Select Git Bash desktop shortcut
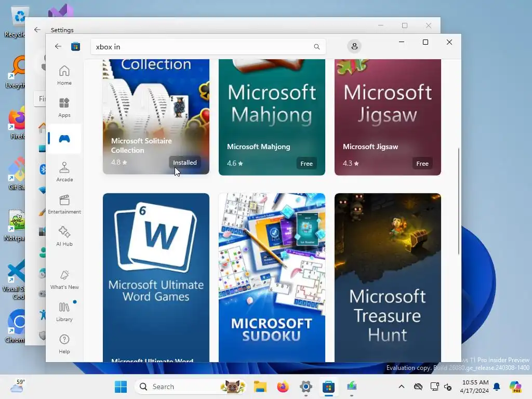This screenshot has width=532, height=399. (16, 174)
